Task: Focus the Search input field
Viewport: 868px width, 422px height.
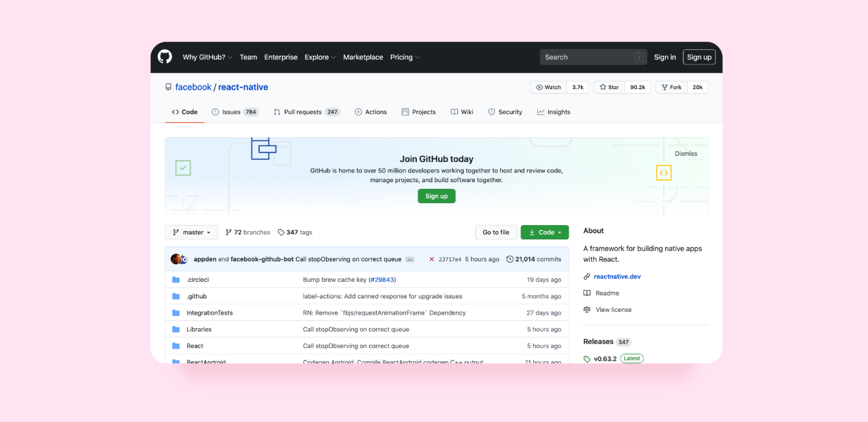Action: click(593, 57)
